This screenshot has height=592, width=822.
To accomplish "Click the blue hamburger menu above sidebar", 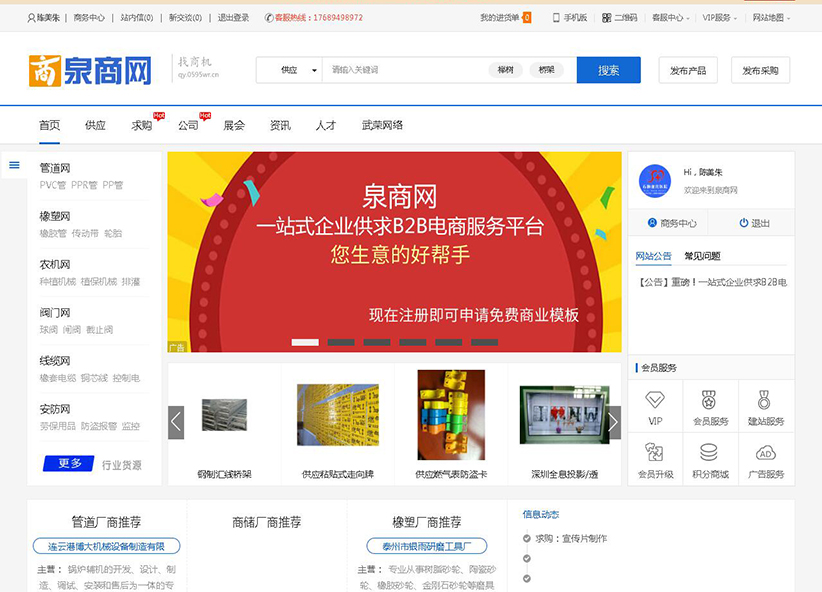I will click(x=14, y=166).
